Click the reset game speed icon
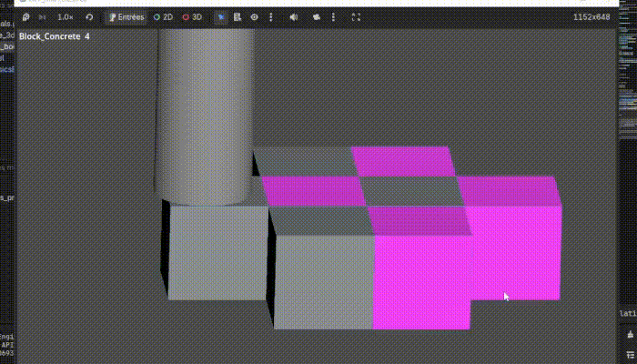 pos(89,16)
